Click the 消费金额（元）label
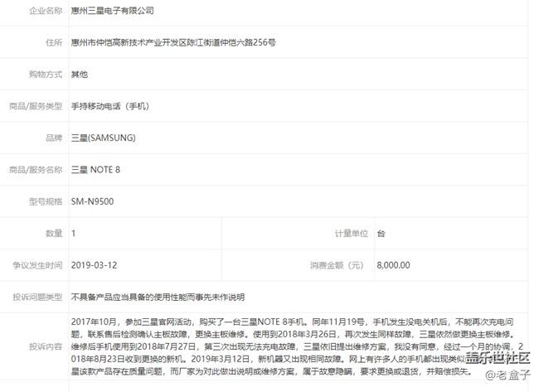The width and height of the screenshot is (539, 392). (337, 265)
